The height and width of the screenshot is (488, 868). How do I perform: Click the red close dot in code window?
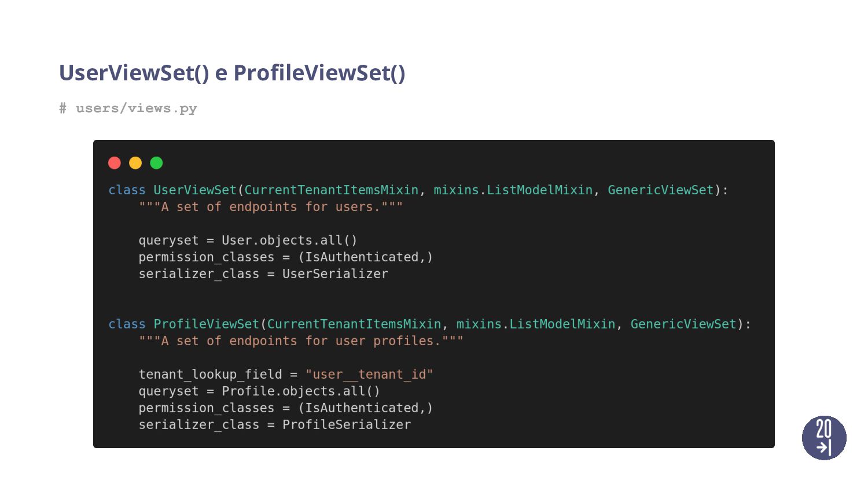click(115, 163)
